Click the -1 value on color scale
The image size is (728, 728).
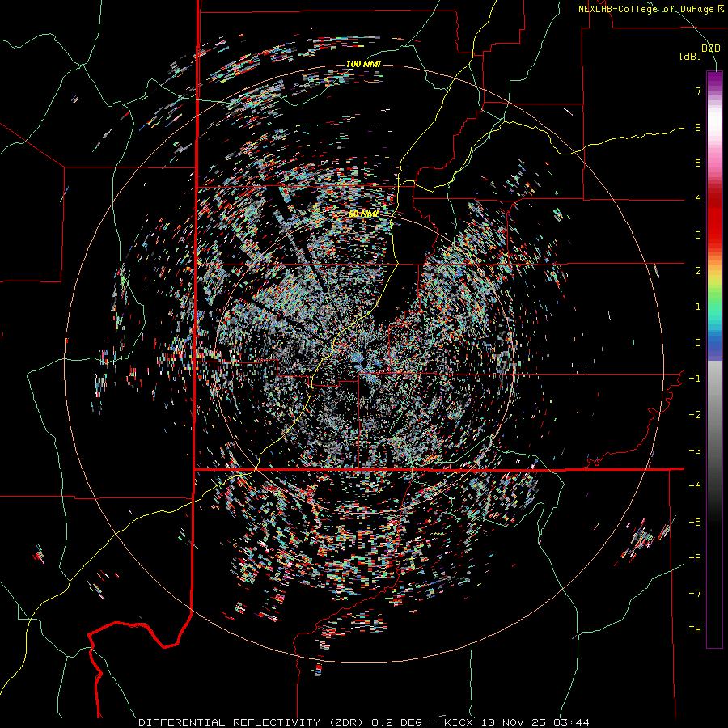point(695,379)
